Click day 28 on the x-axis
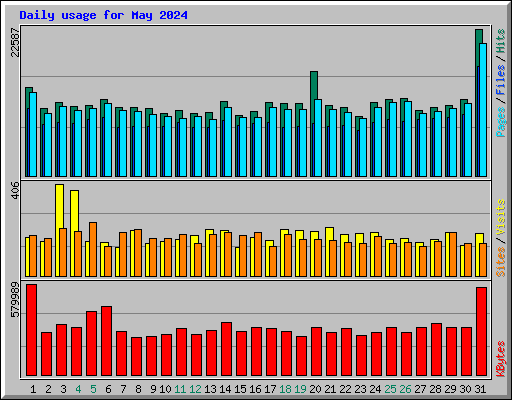The height and width of the screenshot is (400, 512). pos(435,389)
